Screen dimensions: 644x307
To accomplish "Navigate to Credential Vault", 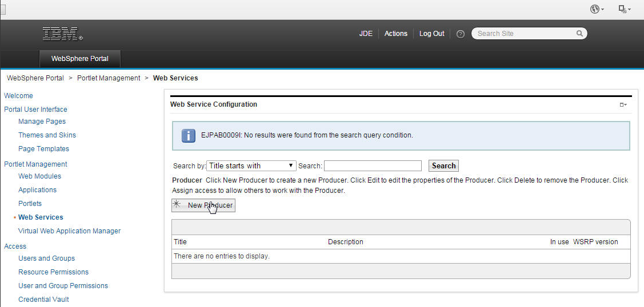I will pos(43,300).
